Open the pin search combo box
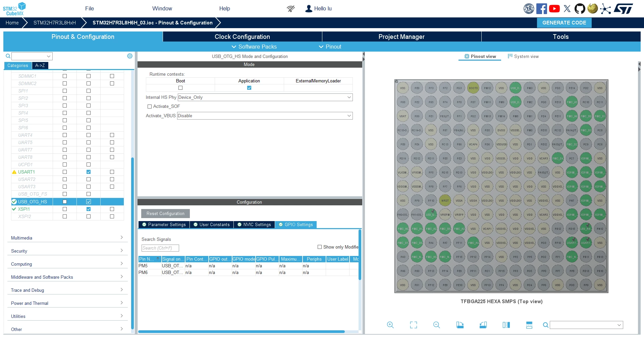The width and height of the screenshot is (644, 338). point(586,325)
